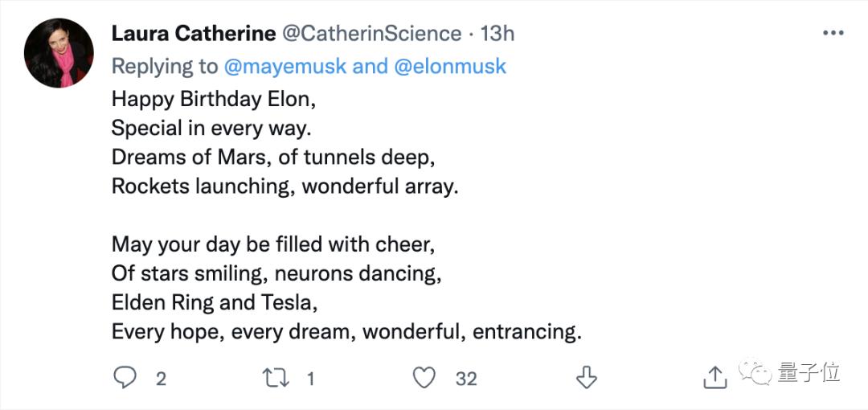The height and width of the screenshot is (410, 868).
Task: Click the reply speech bubble icon
Action: coord(125,377)
